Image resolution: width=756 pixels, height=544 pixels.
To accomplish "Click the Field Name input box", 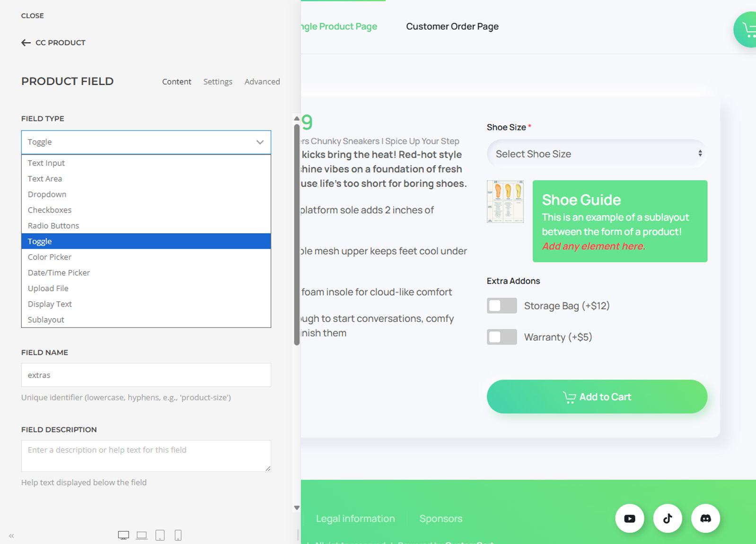I will click(146, 375).
